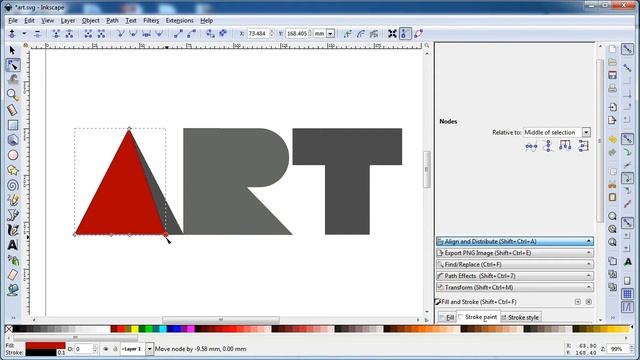Click the cyan palette swatch
Viewport: 640px width, 360px height.
click(163, 329)
